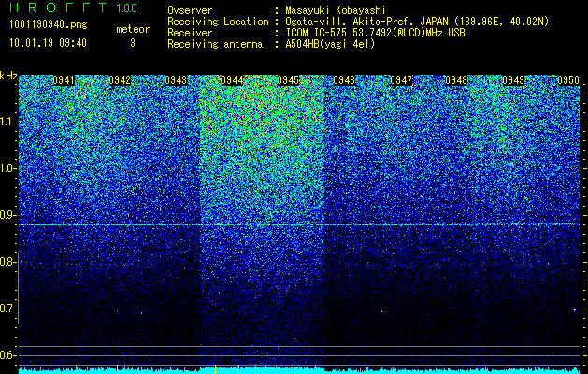Click the second yellow meteor marker on bottom strip
Screen dimensions: 588x374
coord(216,369)
